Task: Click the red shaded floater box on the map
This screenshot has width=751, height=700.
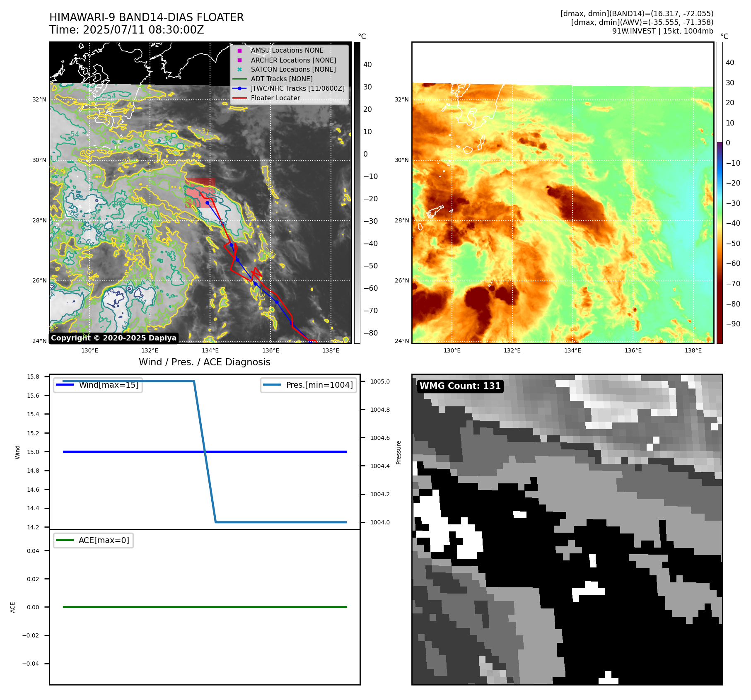Action: click(200, 193)
